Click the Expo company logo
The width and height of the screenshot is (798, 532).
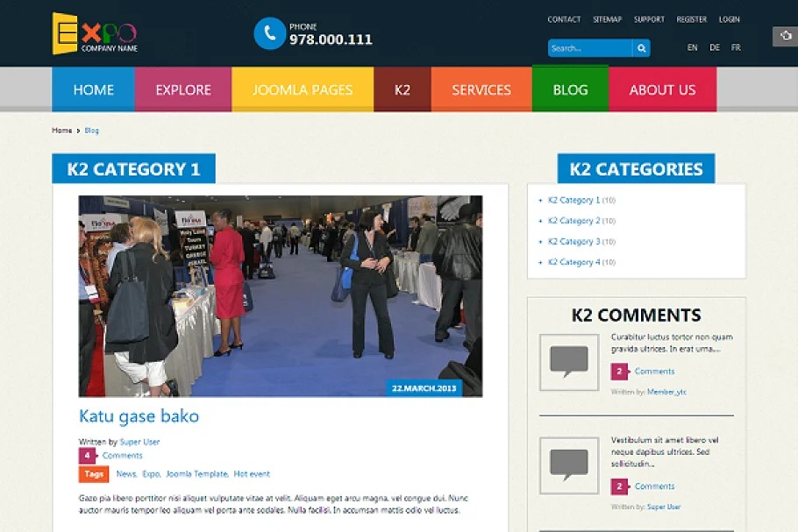(94, 33)
